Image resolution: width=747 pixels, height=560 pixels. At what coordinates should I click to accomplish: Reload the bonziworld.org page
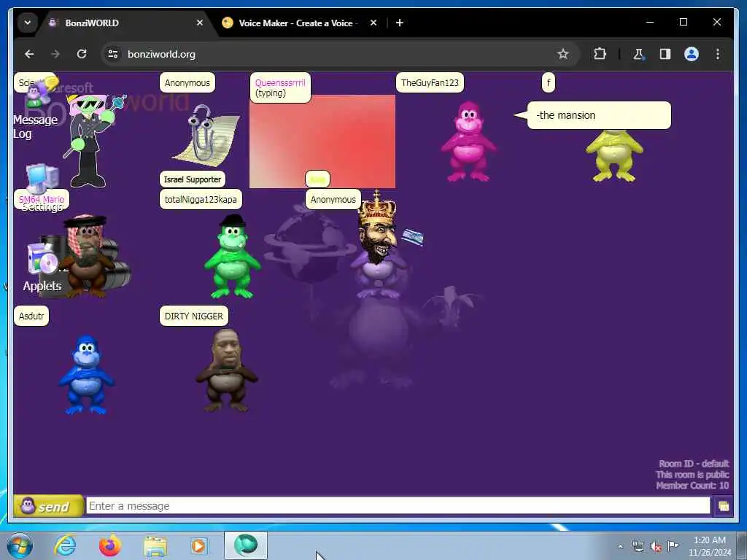pyautogui.click(x=82, y=54)
